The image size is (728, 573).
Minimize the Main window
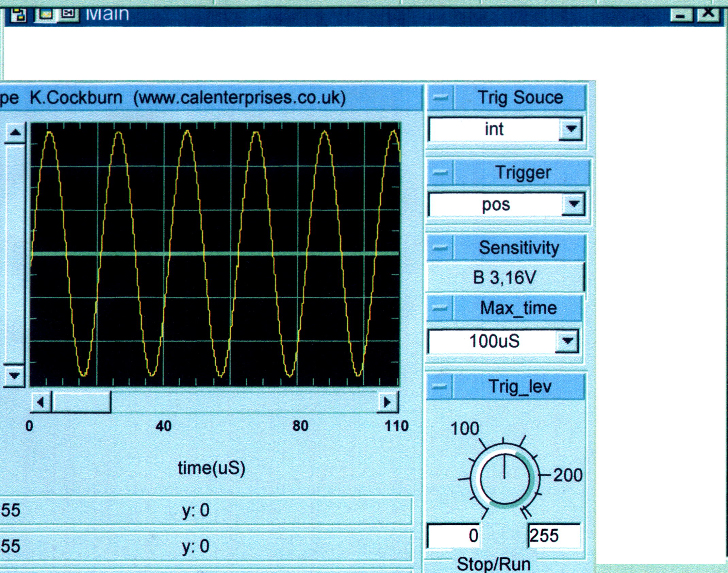coord(681,16)
